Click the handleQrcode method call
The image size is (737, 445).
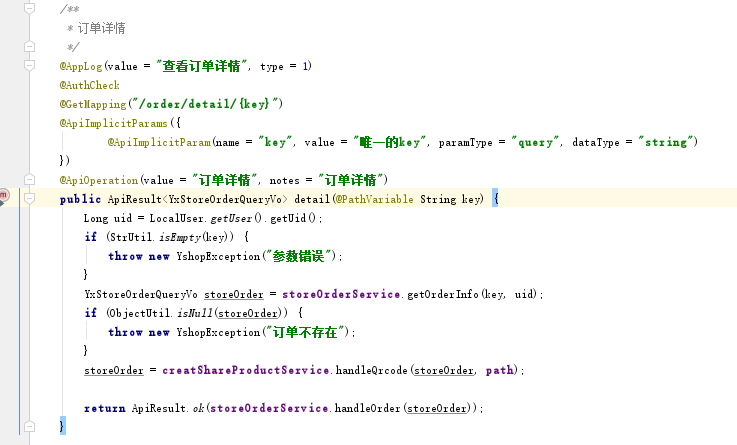371,370
